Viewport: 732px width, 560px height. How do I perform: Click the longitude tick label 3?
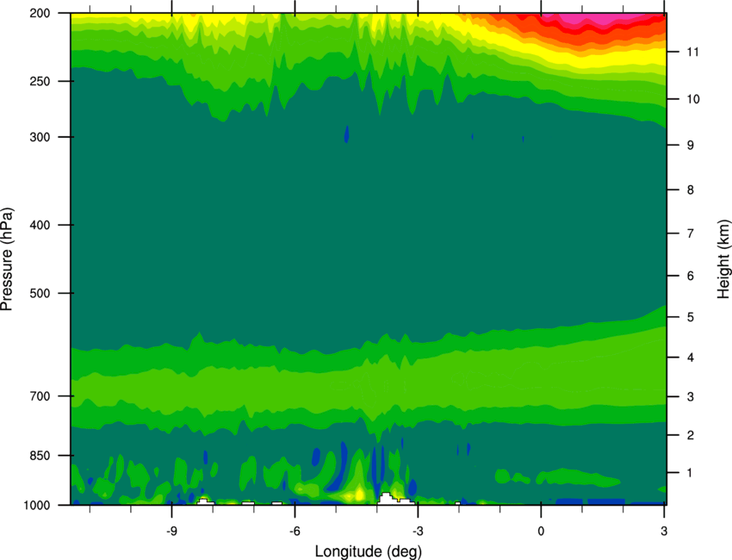coord(664,531)
